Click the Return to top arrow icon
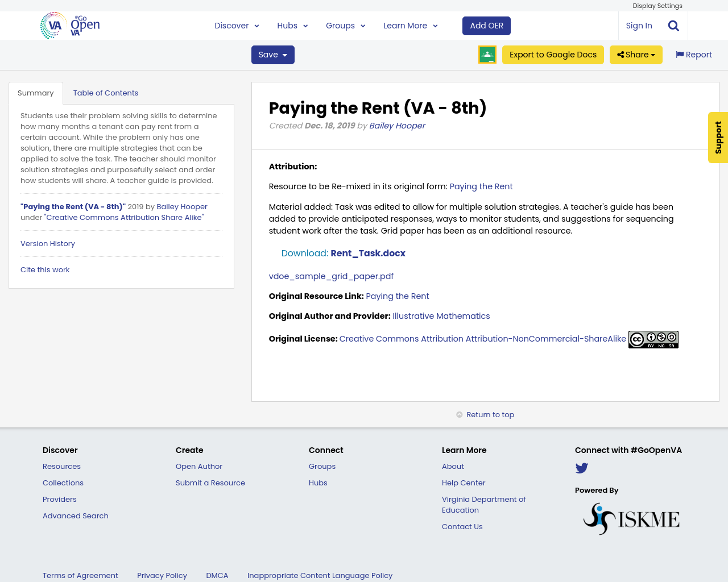Screen dimensions: 728x582 click(460, 414)
